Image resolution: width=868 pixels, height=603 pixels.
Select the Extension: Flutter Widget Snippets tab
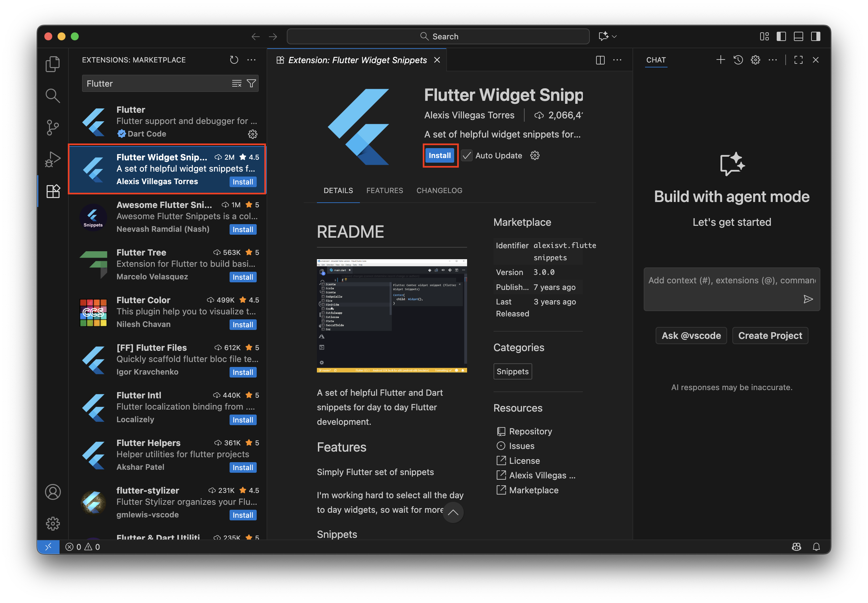click(357, 60)
